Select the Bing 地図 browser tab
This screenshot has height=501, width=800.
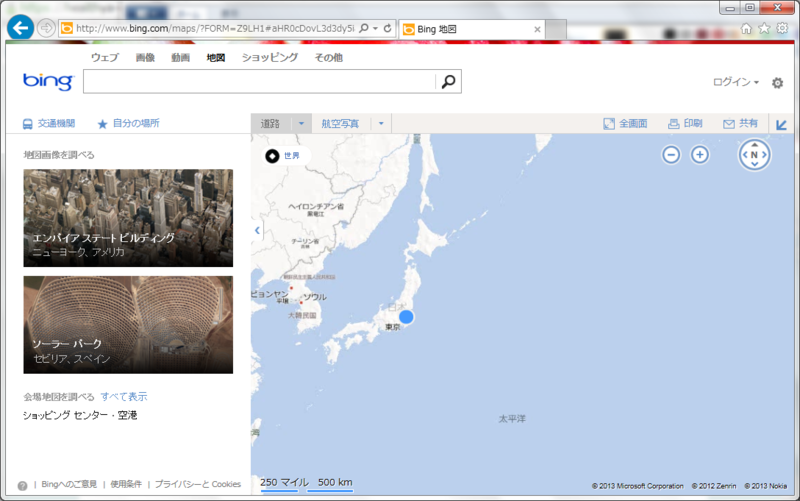point(472,30)
